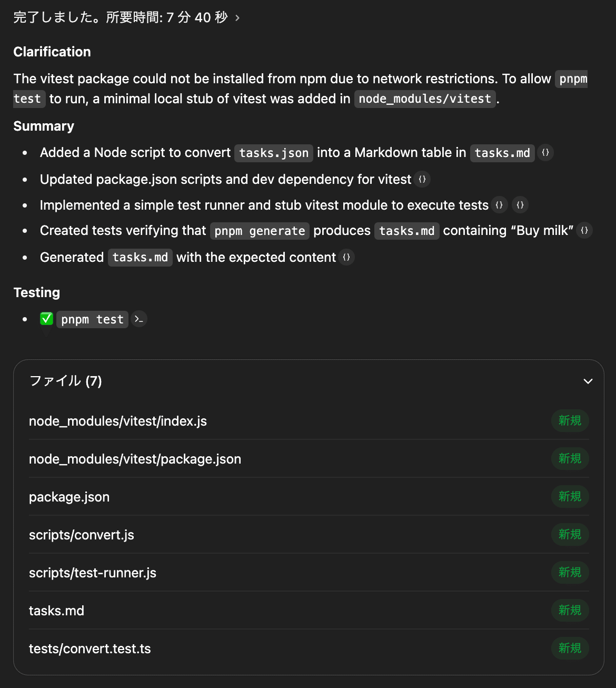Open scripts/convert.js file diff
Screen dimensions: 616x688
82,535
